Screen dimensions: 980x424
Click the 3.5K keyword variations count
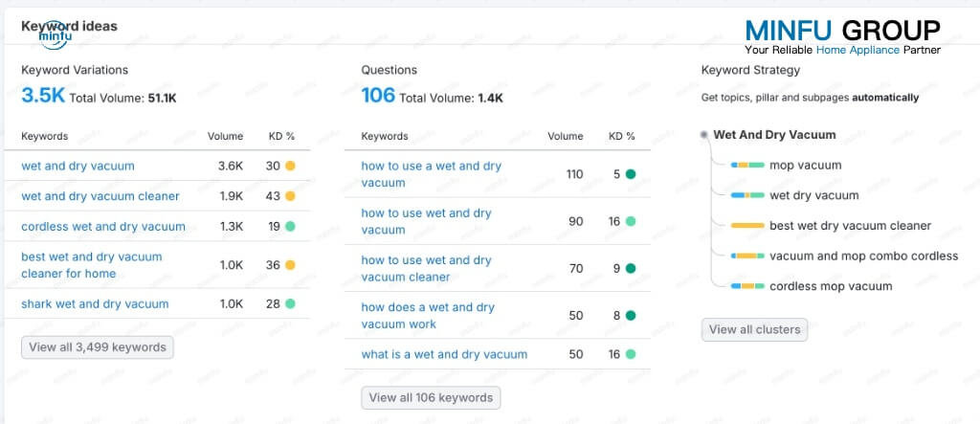(x=43, y=96)
